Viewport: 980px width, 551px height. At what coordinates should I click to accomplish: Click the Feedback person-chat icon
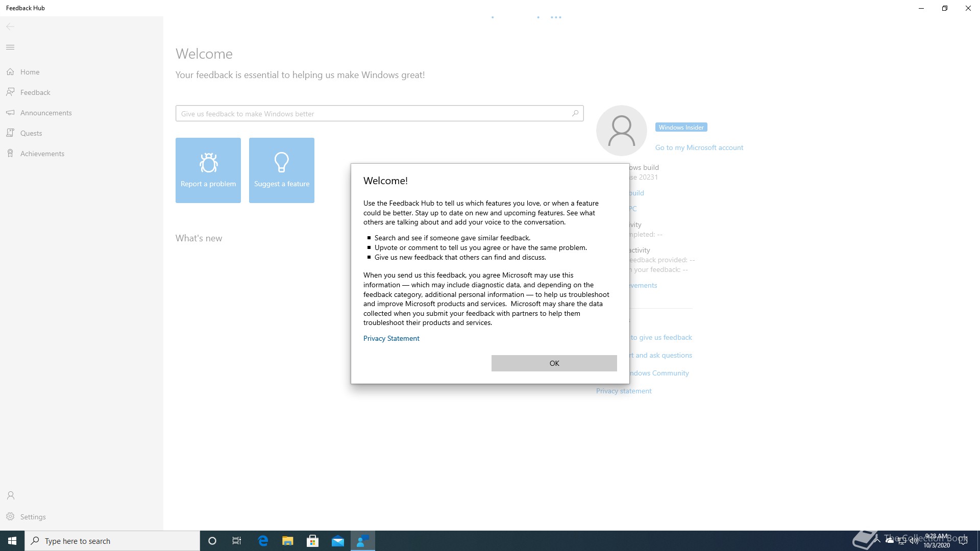[10, 92]
